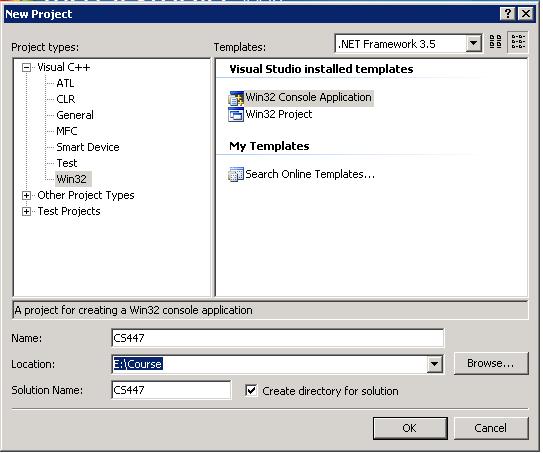
Task: Open the Location dropdown arrow
Action: pyautogui.click(x=434, y=364)
